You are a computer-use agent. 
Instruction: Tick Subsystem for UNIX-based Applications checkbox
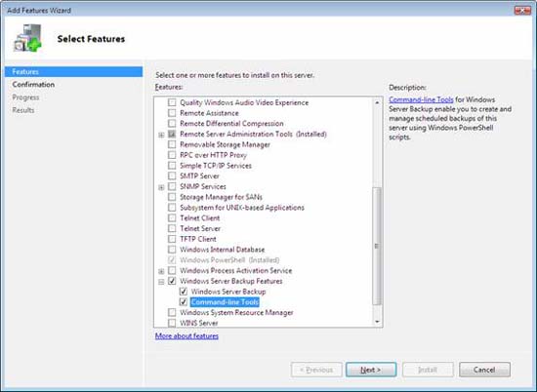pos(172,208)
